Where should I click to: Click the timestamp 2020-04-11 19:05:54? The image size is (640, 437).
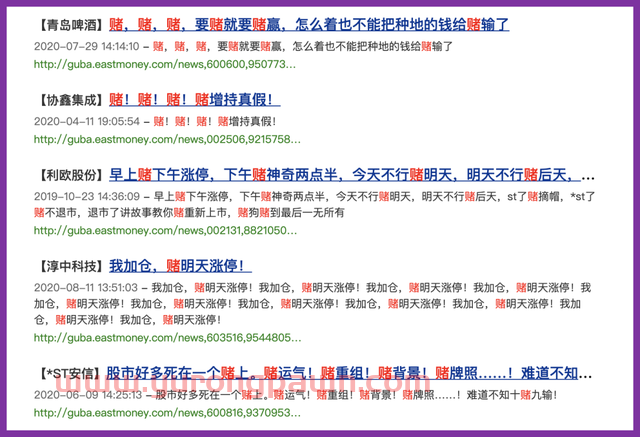click(87, 122)
